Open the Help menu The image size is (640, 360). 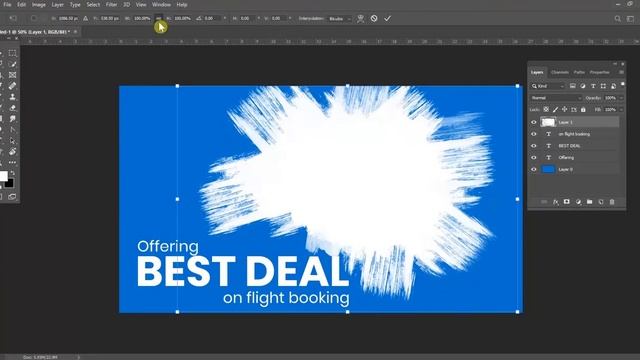coord(182,4)
